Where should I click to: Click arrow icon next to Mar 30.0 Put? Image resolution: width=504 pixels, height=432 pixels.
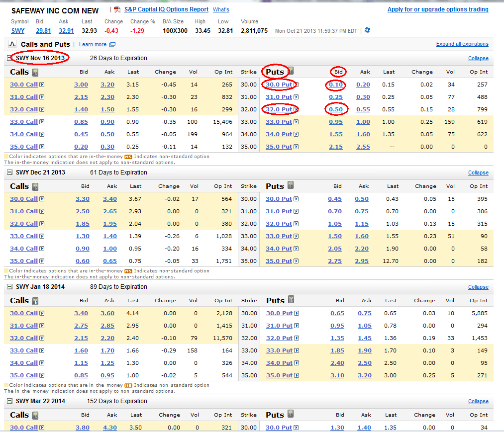pyautogui.click(x=296, y=428)
